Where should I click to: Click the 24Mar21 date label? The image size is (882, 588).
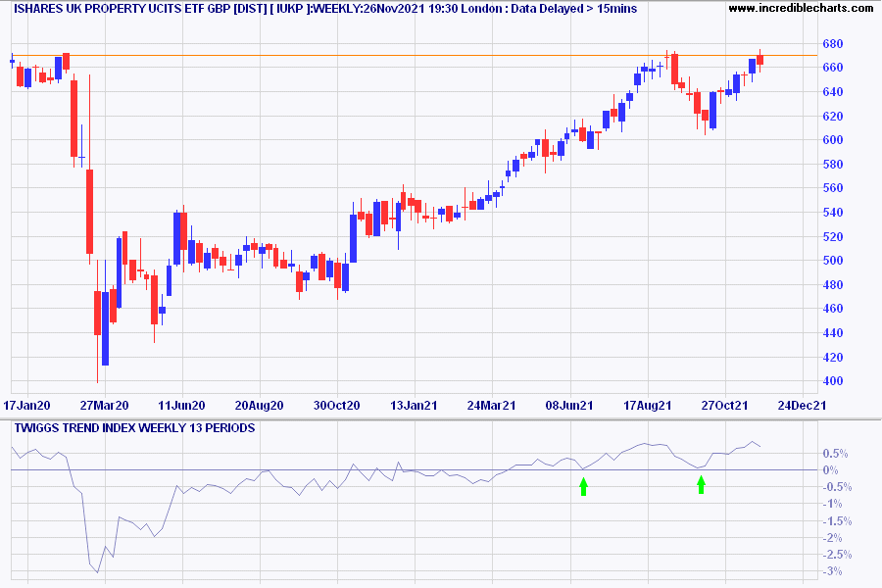click(x=492, y=405)
